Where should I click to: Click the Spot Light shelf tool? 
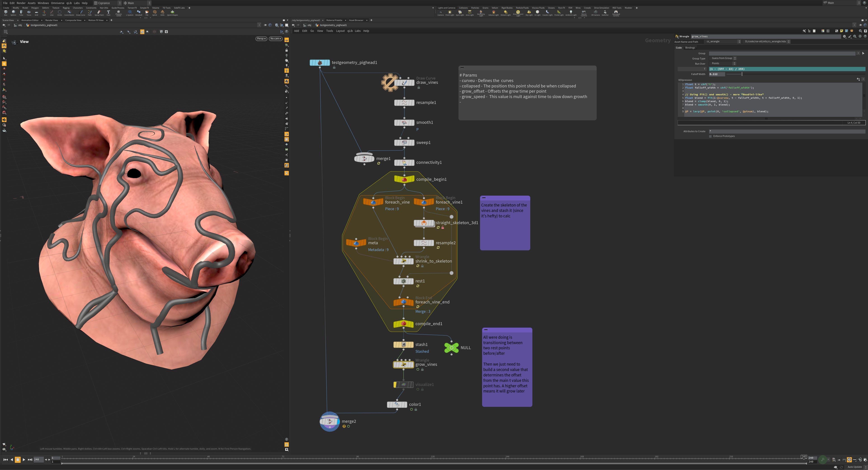(460, 12)
